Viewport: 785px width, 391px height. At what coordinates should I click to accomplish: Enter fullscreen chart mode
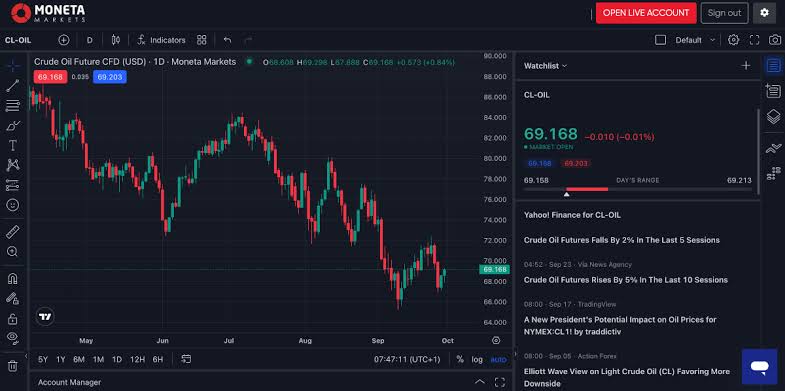click(754, 40)
